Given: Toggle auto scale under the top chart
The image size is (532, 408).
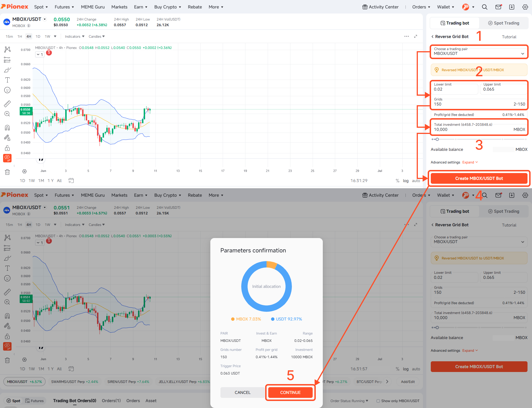Looking at the screenshot, I should [x=416, y=181].
